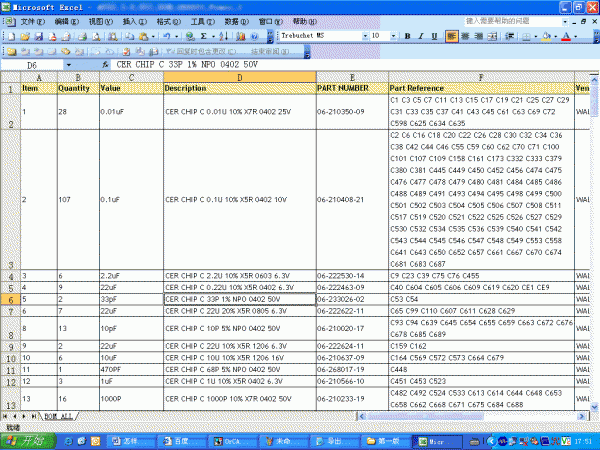This screenshot has width=600, height=450.
Task: Select row 6 header
Action: [x=10, y=300]
